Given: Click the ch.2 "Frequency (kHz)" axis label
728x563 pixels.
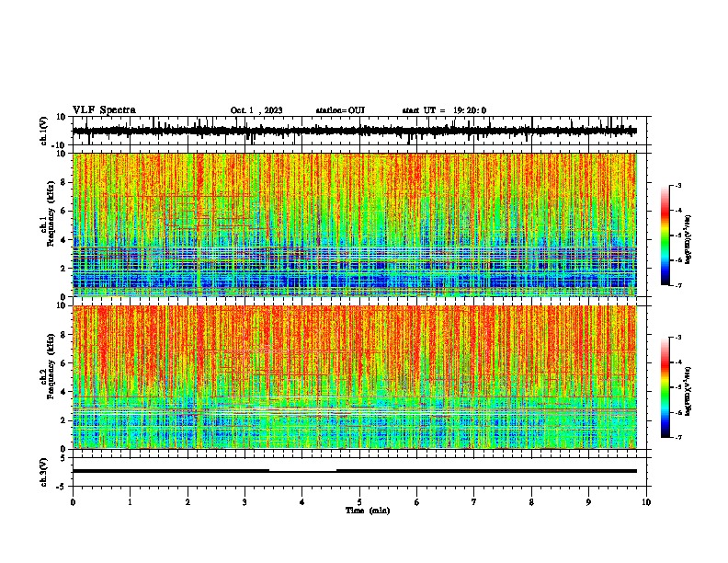Looking at the screenshot, I should coord(51,366).
